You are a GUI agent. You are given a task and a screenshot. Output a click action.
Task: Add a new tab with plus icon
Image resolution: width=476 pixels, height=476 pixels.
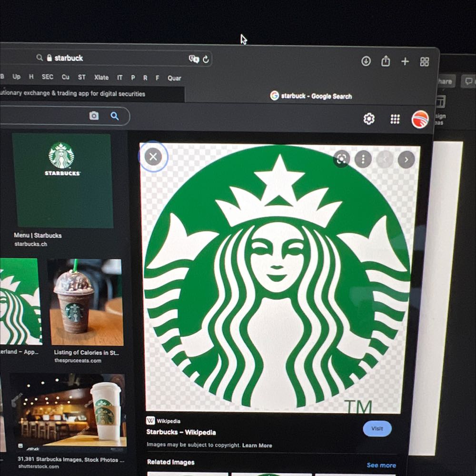click(x=405, y=61)
